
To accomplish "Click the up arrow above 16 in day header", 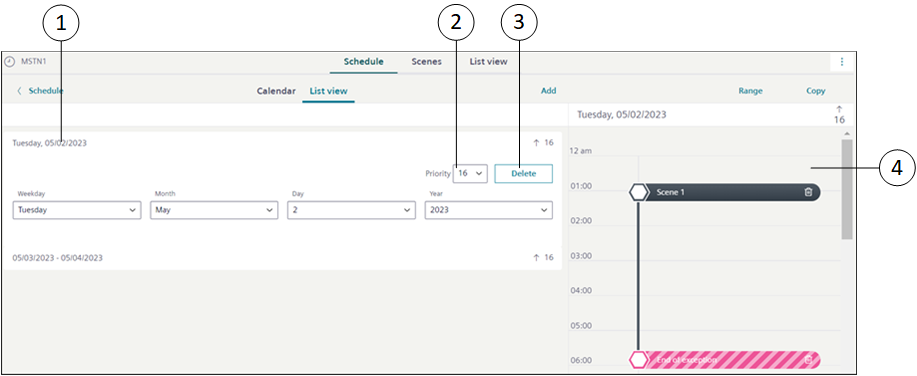I will click(839, 109).
